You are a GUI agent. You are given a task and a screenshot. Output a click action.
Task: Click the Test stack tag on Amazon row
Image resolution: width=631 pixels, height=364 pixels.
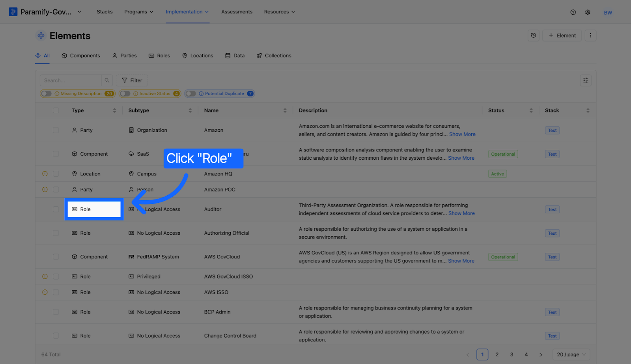pos(552,131)
